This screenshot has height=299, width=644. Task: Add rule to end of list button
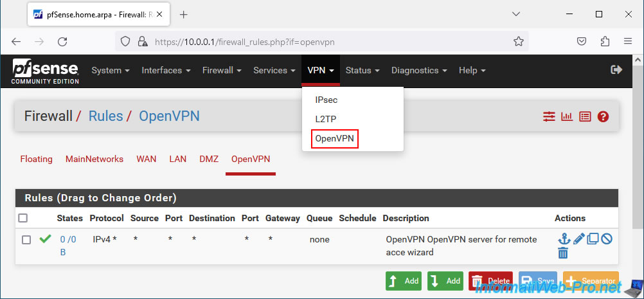(445, 281)
